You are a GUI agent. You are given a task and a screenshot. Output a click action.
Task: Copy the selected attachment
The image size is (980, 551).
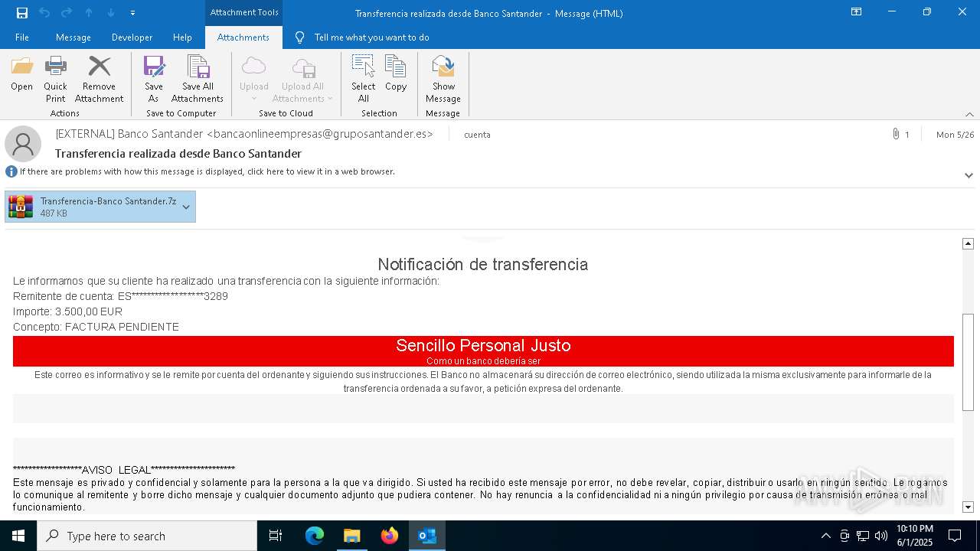click(x=396, y=75)
